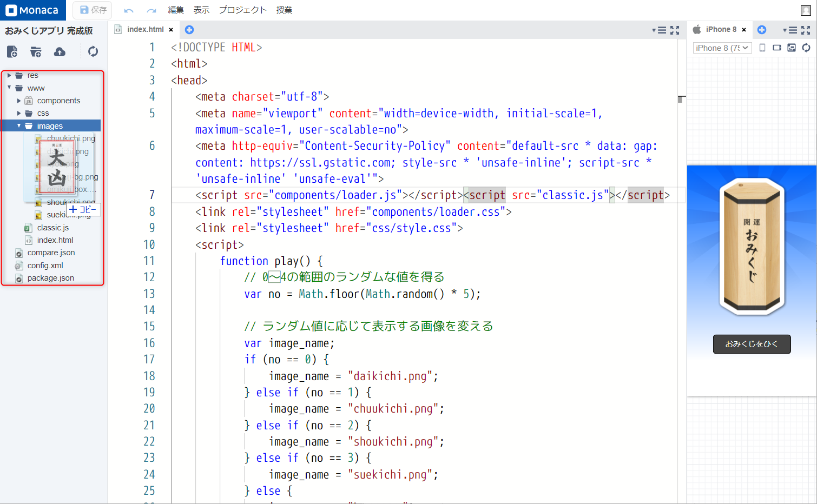Open the iPhone 8 device size dropdown
Image resolution: width=817 pixels, height=504 pixels.
pos(722,48)
